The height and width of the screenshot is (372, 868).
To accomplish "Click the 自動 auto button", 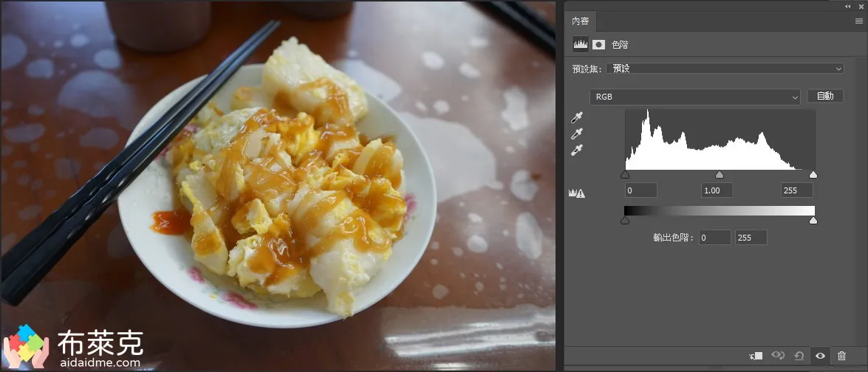I will tap(825, 96).
